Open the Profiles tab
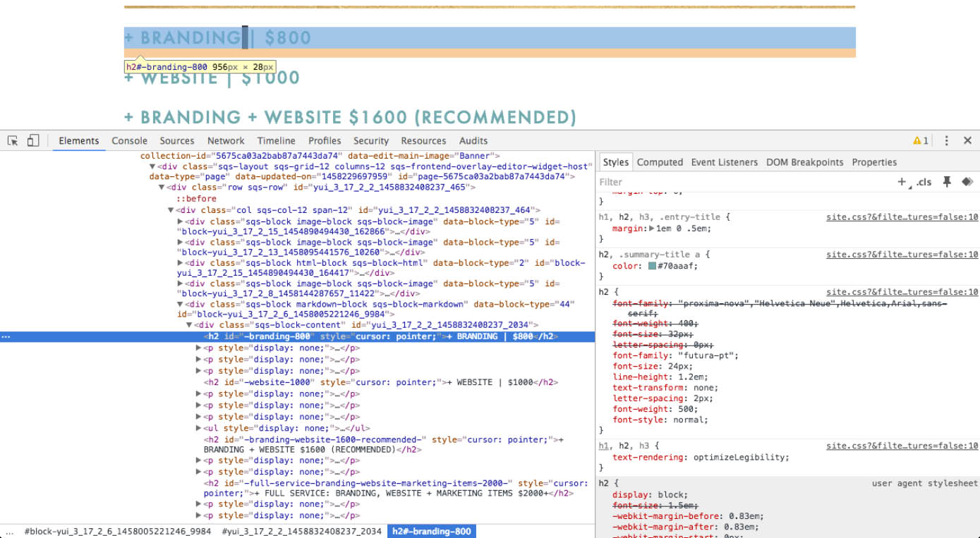Viewport: 980px width, 538px height. [x=325, y=141]
